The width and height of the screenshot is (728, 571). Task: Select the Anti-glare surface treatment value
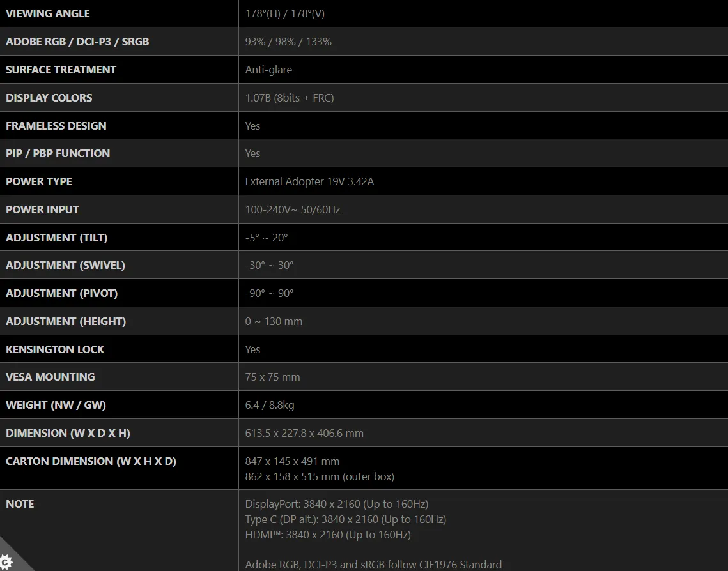268,70
